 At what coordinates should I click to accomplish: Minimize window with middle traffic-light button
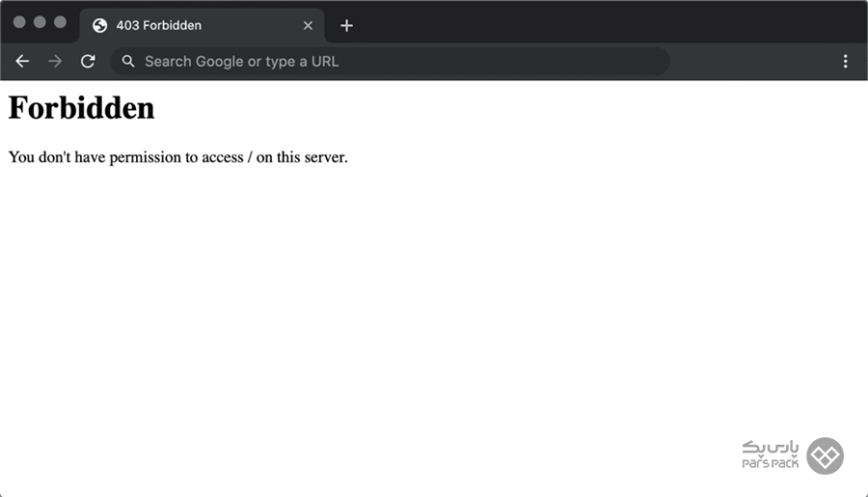40,22
